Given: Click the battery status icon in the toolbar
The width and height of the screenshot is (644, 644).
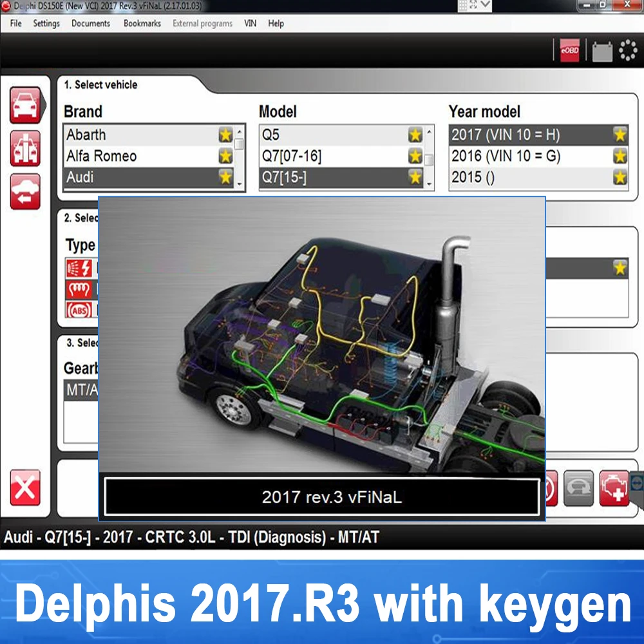Looking at the screenshot, I should [601, 49].
